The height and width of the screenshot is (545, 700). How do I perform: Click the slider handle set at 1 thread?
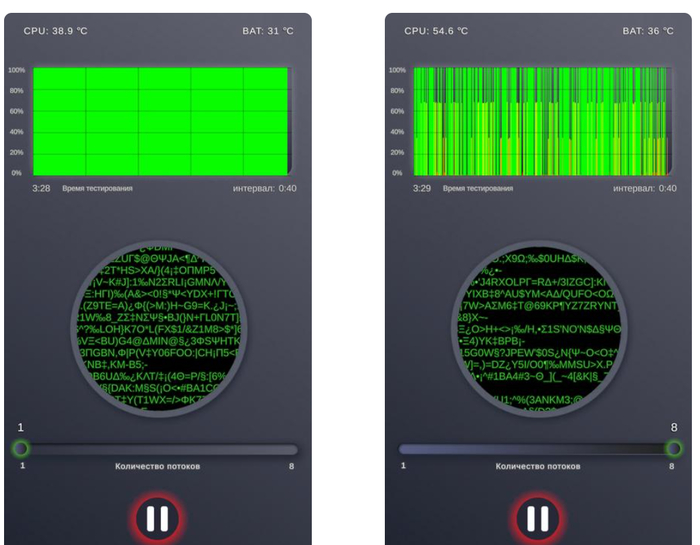(x=21, y=449)
